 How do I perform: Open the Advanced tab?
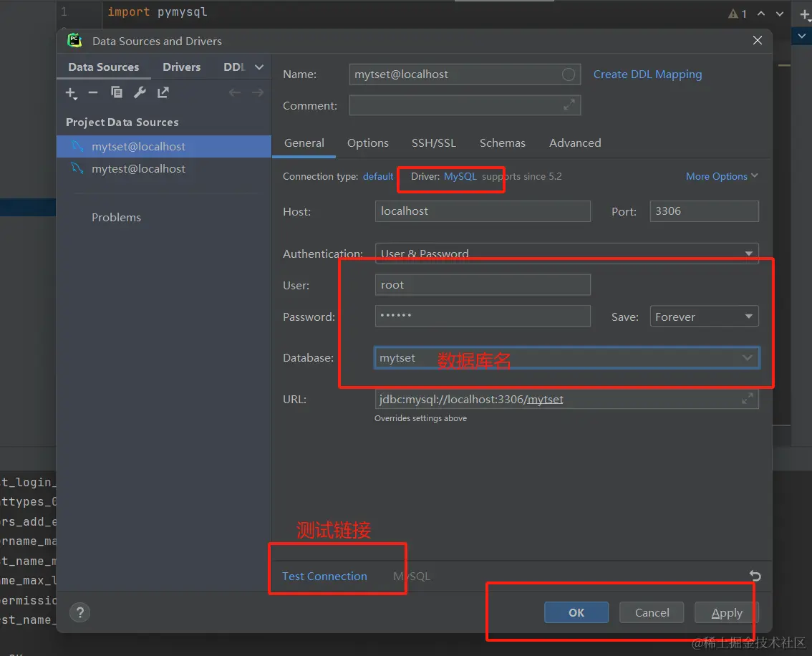[575, 143]
